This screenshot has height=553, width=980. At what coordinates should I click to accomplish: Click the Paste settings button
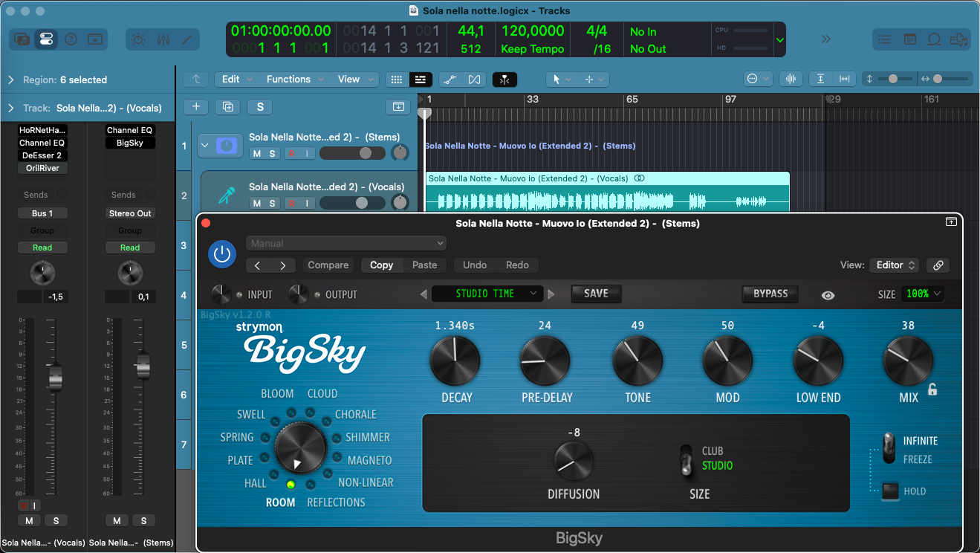pyautogui.click(x=425, y=265)
